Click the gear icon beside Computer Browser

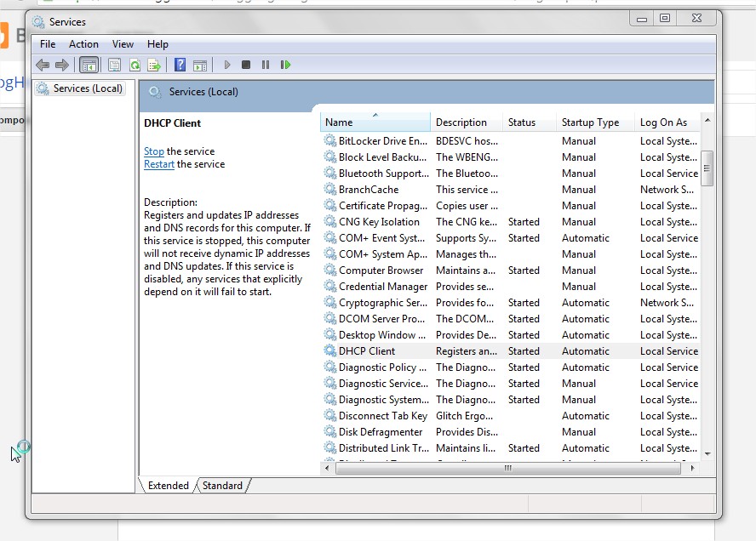pos(329,270)
